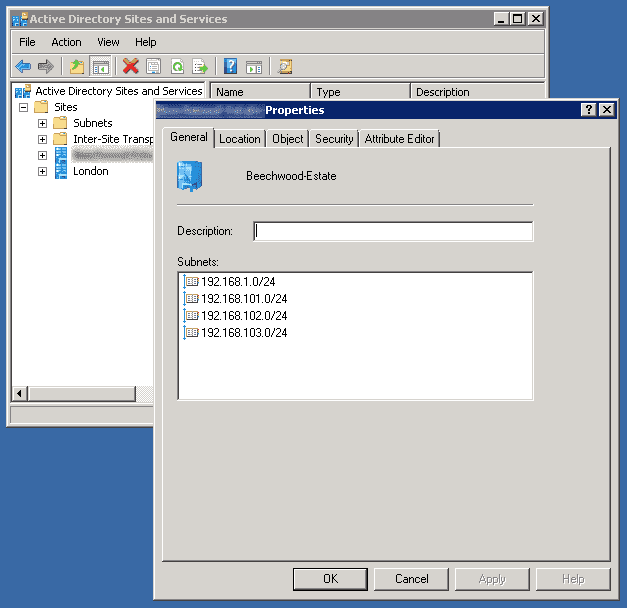Viewport: 627px width, 608px height.
Task: Click the Subnets folder icon
Action: (60, 123)
